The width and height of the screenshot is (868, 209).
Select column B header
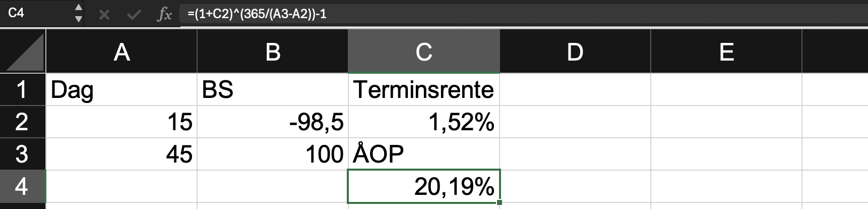[273, 51]
